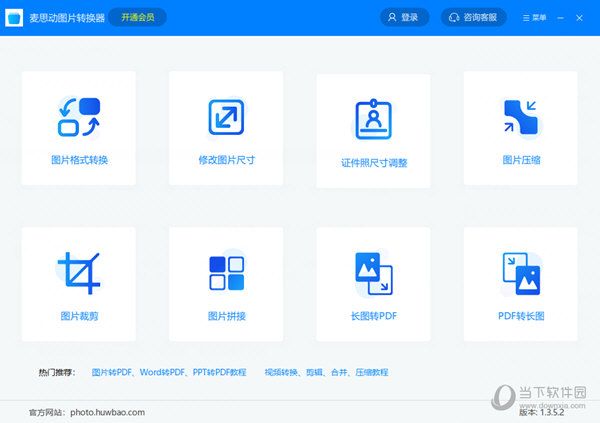The width and height of the screenshot is (600, 423).
Task: Contact support via 咨询客服 button
Action: (471, 17)
